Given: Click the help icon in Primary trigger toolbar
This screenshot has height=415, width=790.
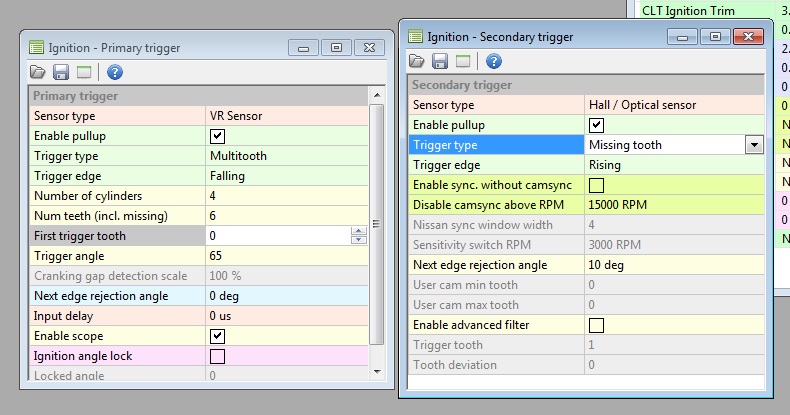Looking at the screenshot, I should click(x=114, y=72).
